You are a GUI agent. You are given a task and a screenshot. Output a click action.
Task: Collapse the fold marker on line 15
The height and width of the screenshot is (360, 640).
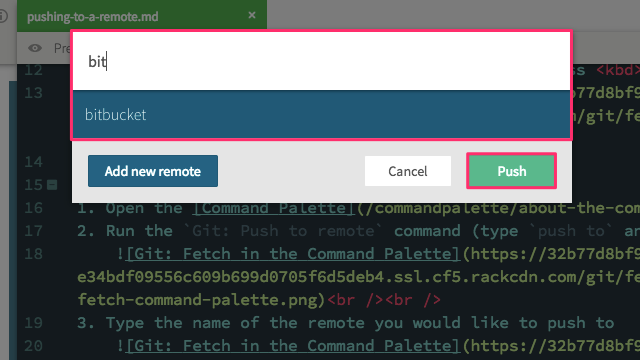52,185
